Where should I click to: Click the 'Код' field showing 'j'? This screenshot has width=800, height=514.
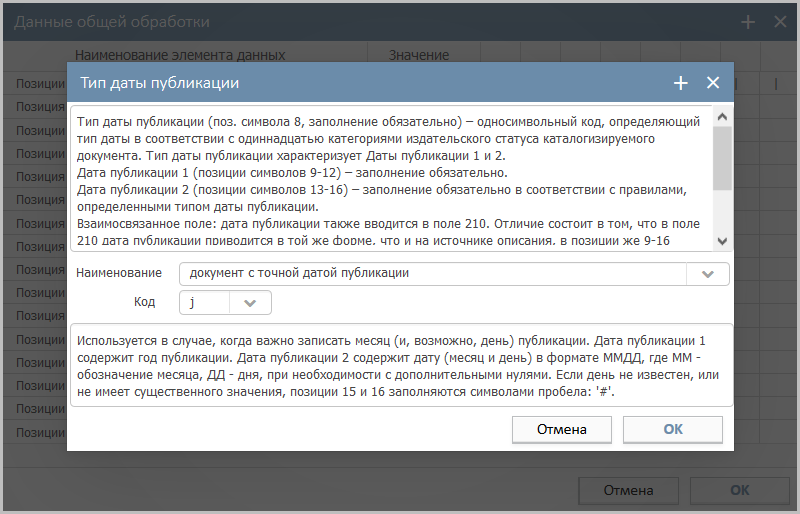coord(205,302)
